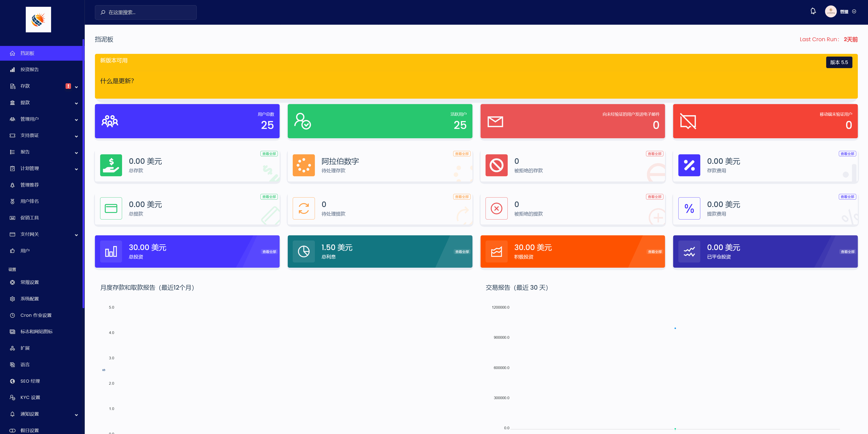Viewport: 868px width, 434px height.
Task: Click 查看全部 on the 总投资 card
Action: click(x=269, y=252)
